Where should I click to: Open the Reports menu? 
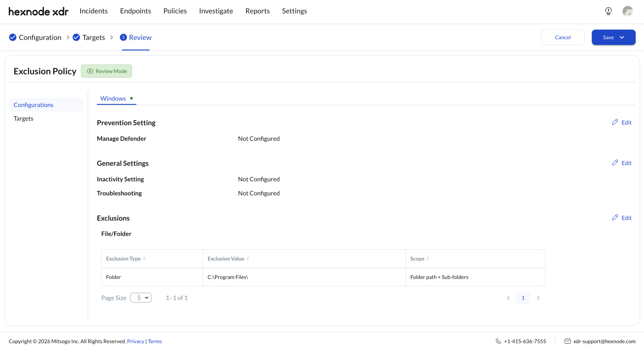pos(257,11)
